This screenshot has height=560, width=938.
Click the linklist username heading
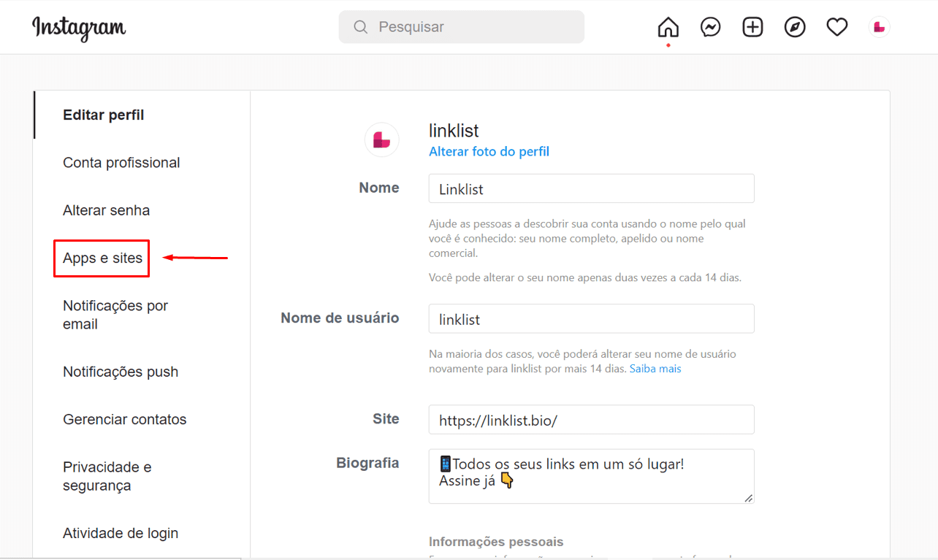454,131
